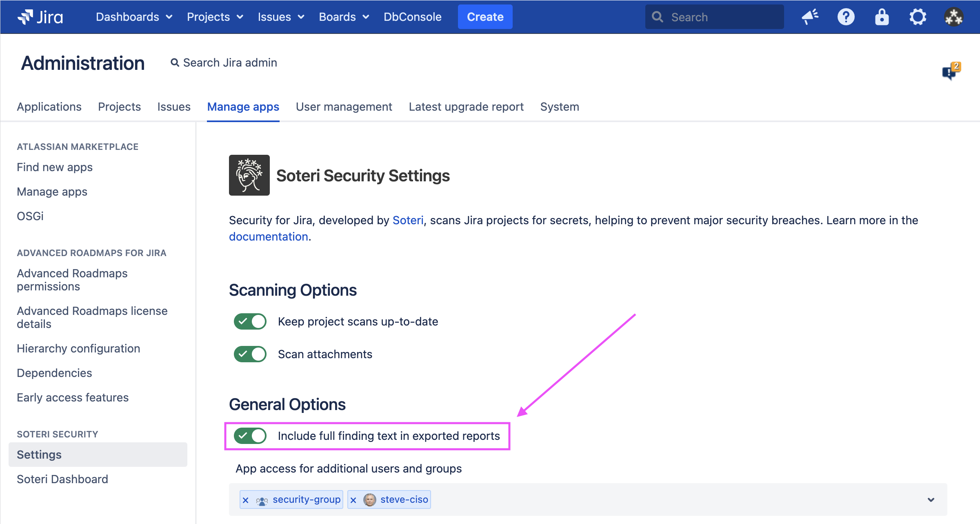Remove security-group using its x icon
The image size is (980, 524).
(246, 500)
